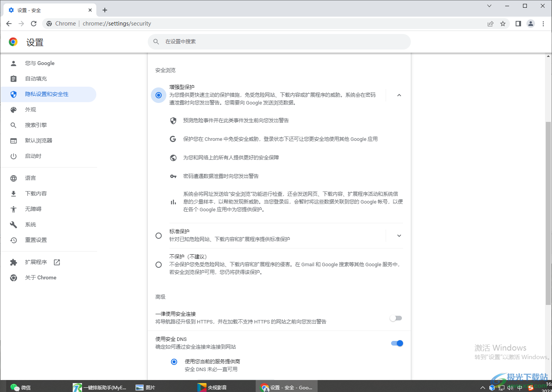Show hidden system tray icons

tap(482, 387)
